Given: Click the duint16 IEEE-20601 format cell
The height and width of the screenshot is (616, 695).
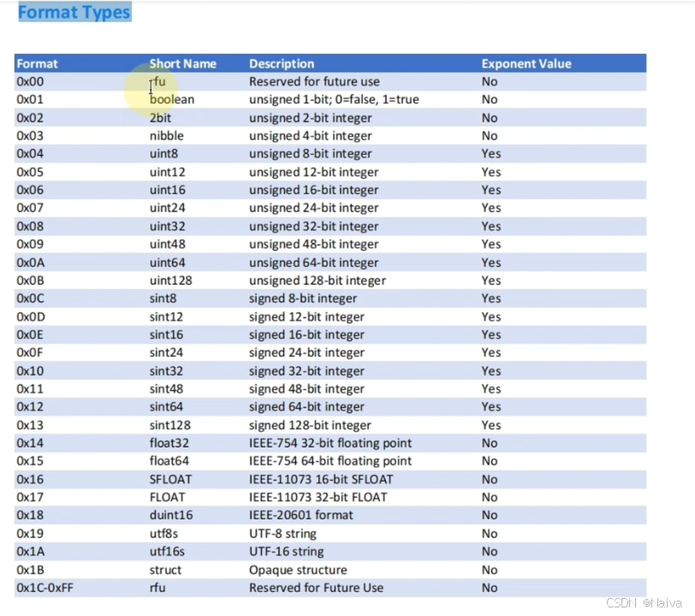Looking at the screenshot, I should click(298, 515).
